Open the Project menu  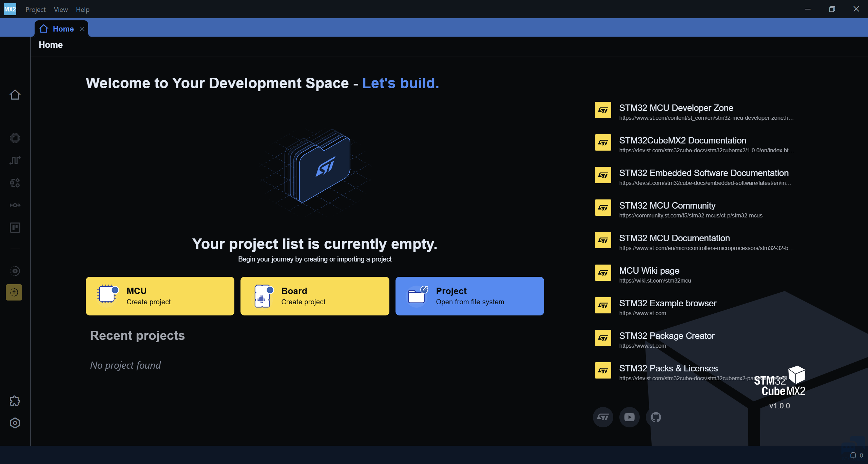(x=35, y=9)
